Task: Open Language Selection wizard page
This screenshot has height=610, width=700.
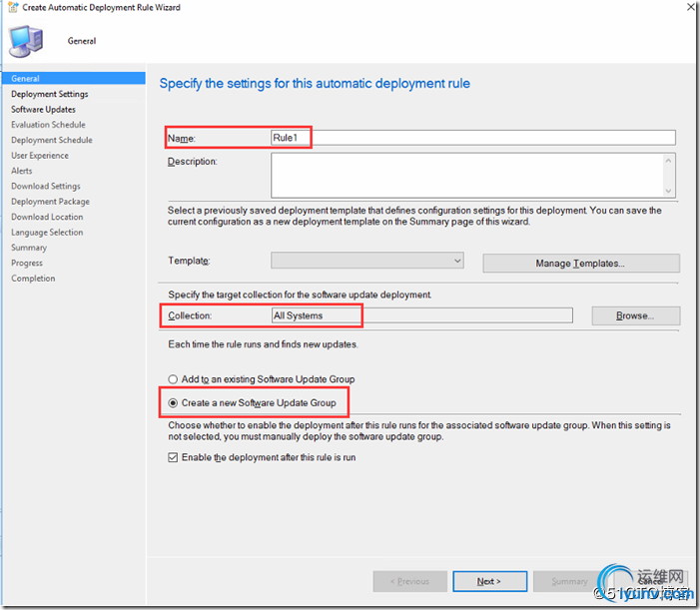Action: (x=47, y=233)
